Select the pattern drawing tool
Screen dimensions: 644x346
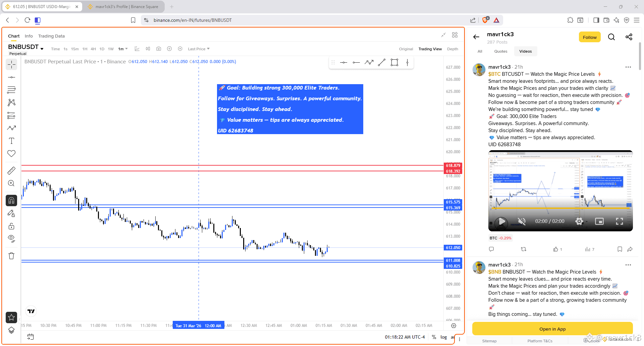(11, 103)
